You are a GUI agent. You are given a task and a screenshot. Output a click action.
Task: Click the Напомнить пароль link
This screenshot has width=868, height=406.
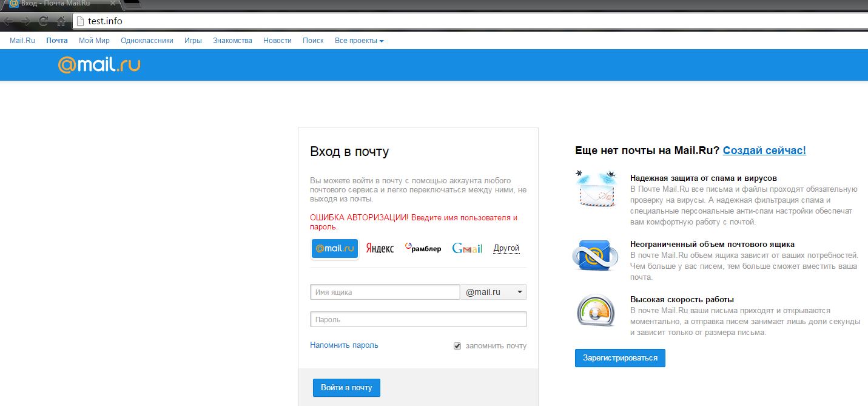(x=344, y=345)
